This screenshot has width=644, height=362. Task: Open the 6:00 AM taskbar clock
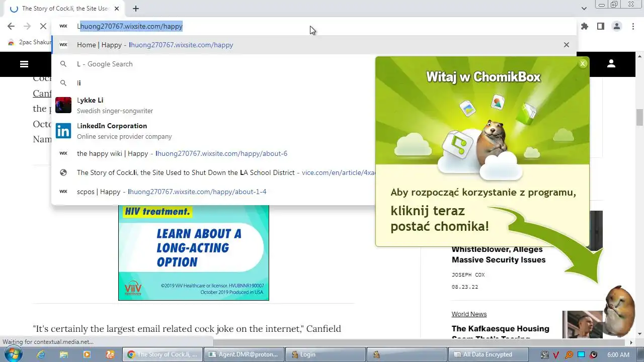click(618, 354)
